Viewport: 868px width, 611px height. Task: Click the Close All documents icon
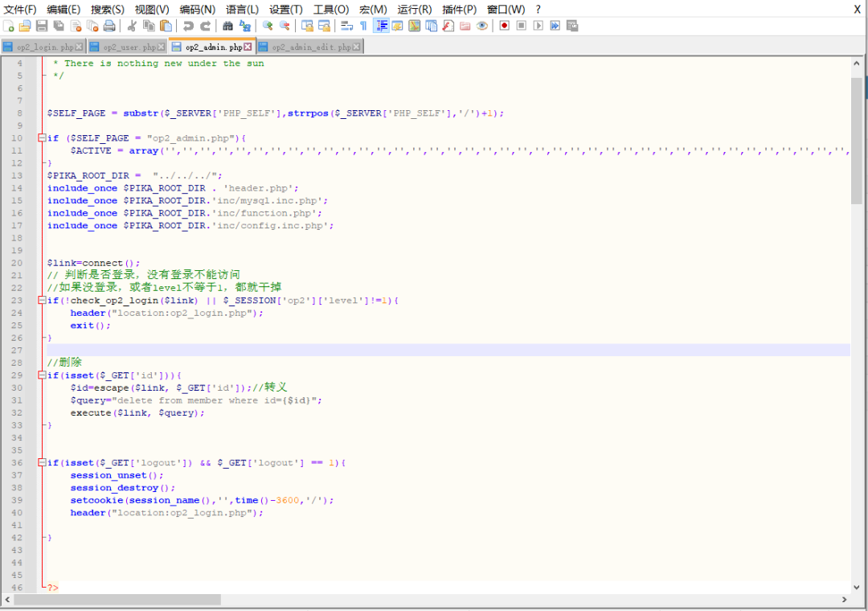coord(92,26)
